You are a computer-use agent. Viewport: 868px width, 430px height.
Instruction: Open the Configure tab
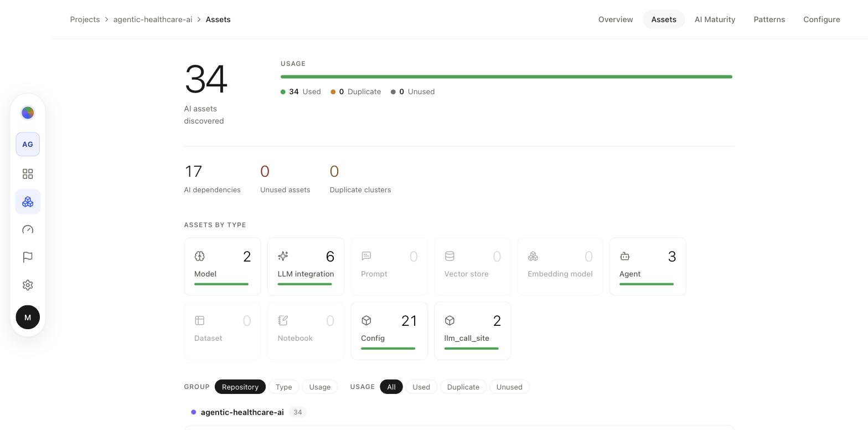[822, 19]
